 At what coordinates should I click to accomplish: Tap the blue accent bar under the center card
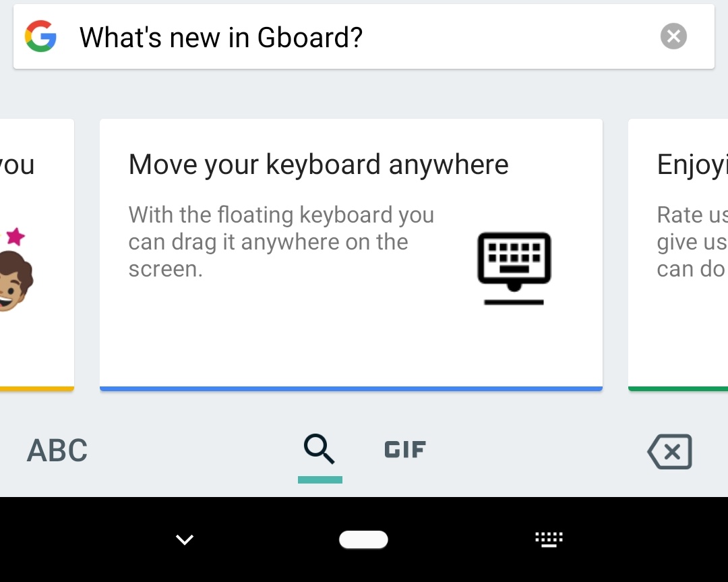[x=351, y=386]
